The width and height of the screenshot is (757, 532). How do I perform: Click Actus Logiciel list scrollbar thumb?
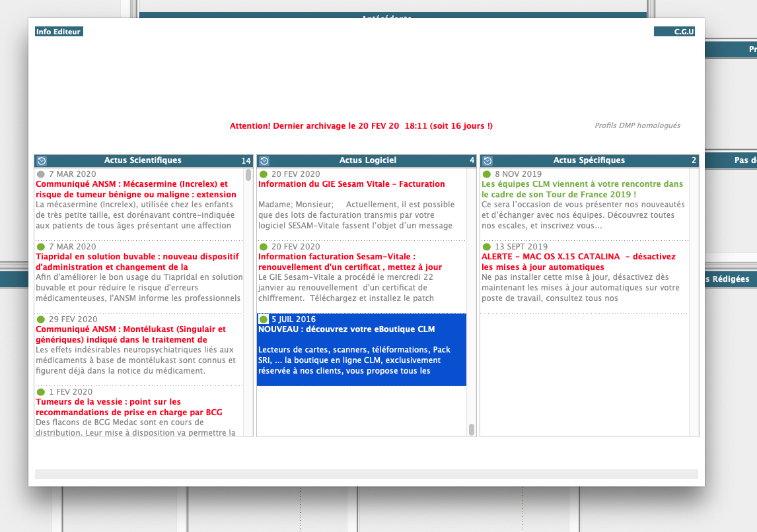[x=471, y=429]
